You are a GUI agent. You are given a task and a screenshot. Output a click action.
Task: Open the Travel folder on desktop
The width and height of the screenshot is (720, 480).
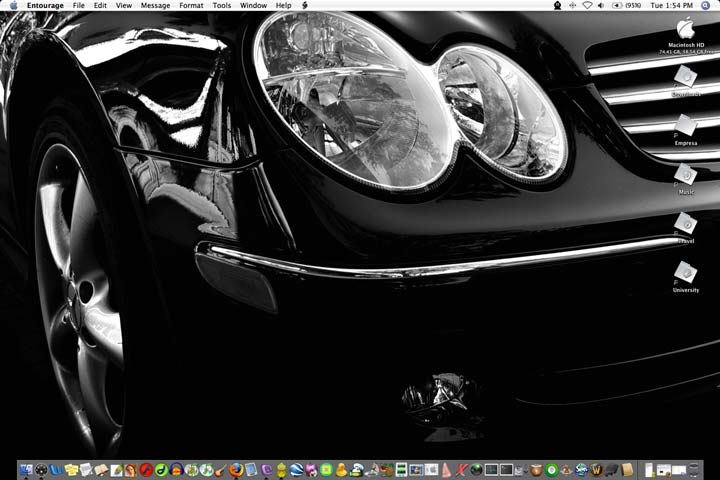point(685,223)
